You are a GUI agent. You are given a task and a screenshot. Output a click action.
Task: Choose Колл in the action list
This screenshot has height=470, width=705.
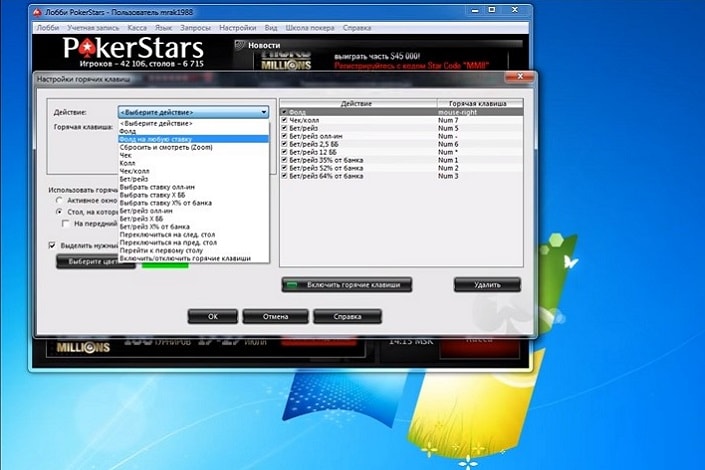[193, 163]
